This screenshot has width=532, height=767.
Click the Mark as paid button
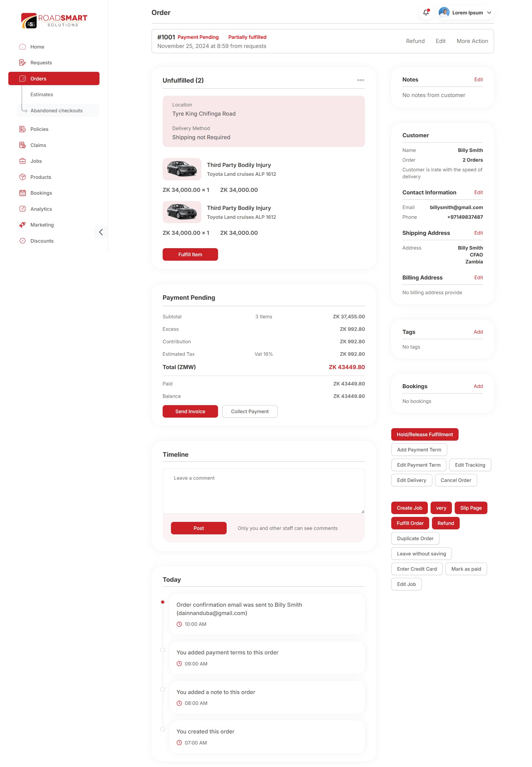(x=466, y=569)
